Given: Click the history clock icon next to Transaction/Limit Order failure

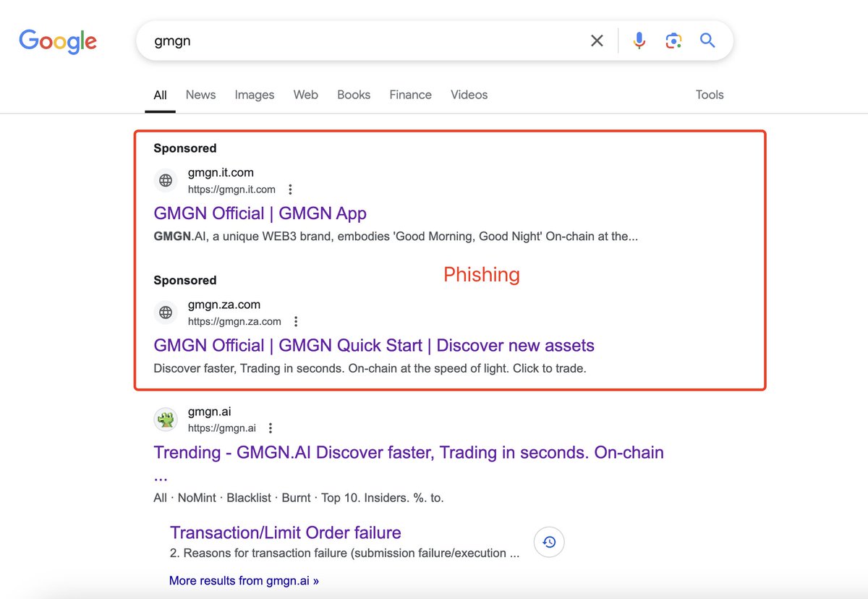Looking at the screenshot, I should coord(549,542).
